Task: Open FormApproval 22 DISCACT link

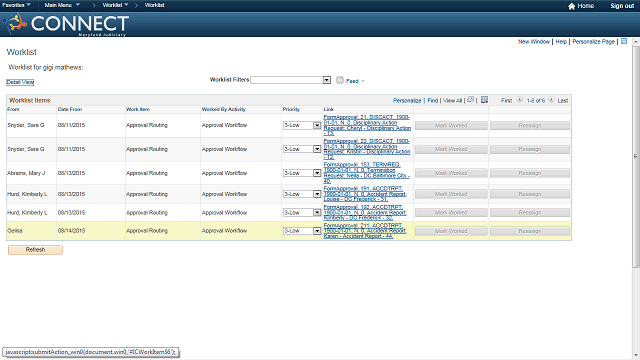Action: click(x=367, y=149)
